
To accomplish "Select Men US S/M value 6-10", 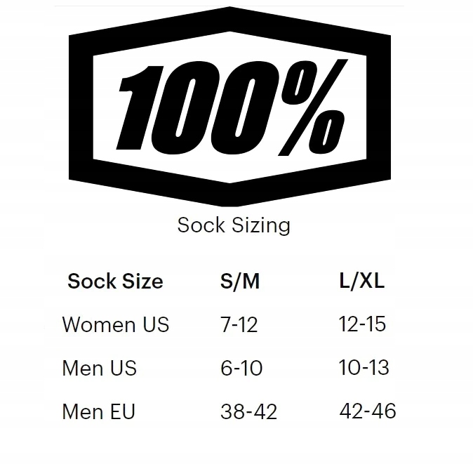I will [x=241, y=369].
